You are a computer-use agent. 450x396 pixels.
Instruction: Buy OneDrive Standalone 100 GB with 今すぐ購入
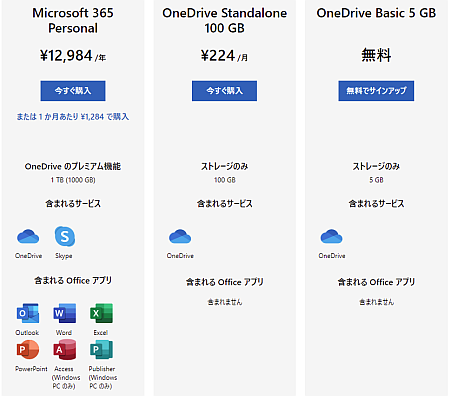coord(224,91)
